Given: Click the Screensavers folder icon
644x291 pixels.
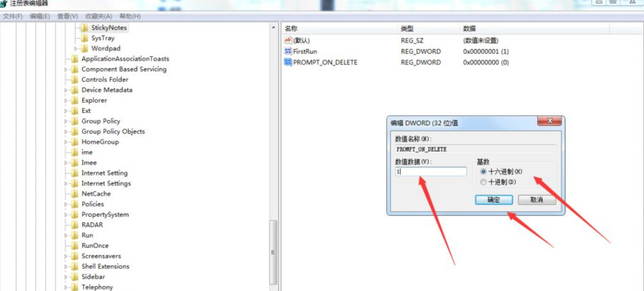Looking at the screenshot, I should click(x=75, y=256).
